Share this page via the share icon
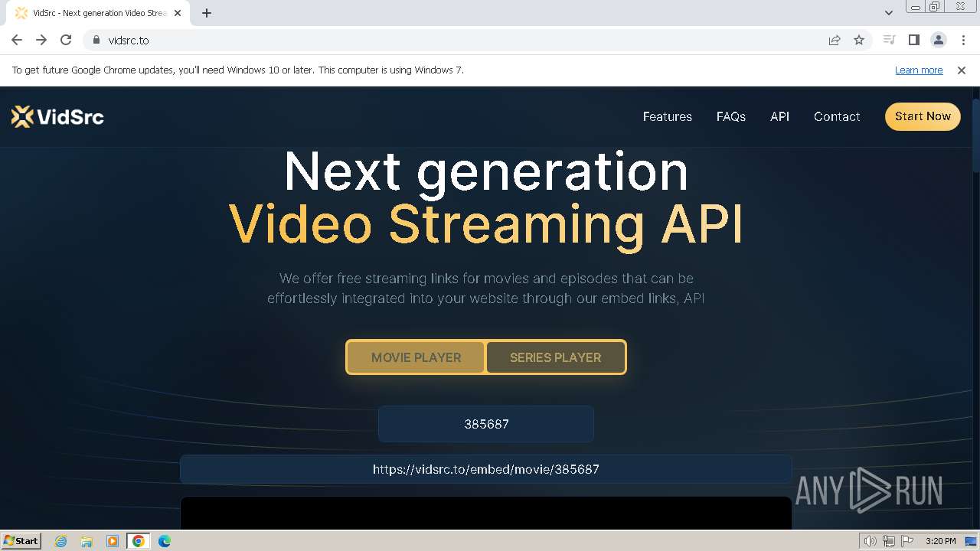 coord(835,40)
